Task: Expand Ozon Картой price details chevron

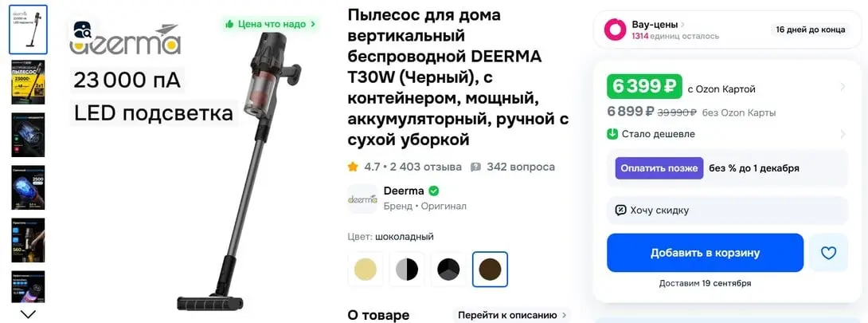Action: 843,86
